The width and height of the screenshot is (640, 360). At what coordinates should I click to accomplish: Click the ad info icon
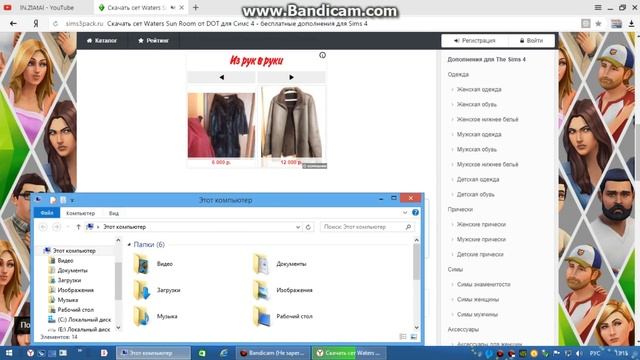[x=322, y=55]
